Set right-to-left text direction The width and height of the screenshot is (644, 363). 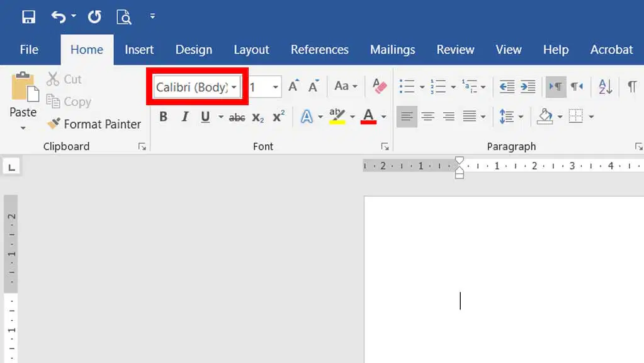577,87
